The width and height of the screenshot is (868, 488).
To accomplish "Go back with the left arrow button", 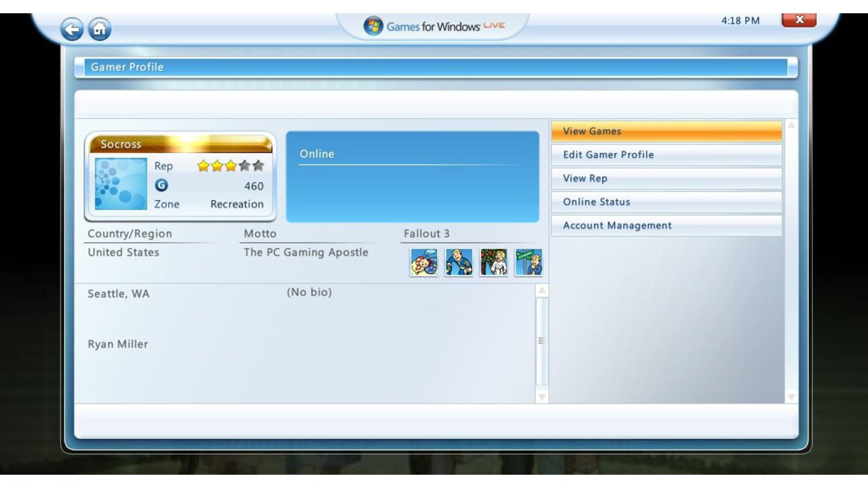I will [72, 29].
